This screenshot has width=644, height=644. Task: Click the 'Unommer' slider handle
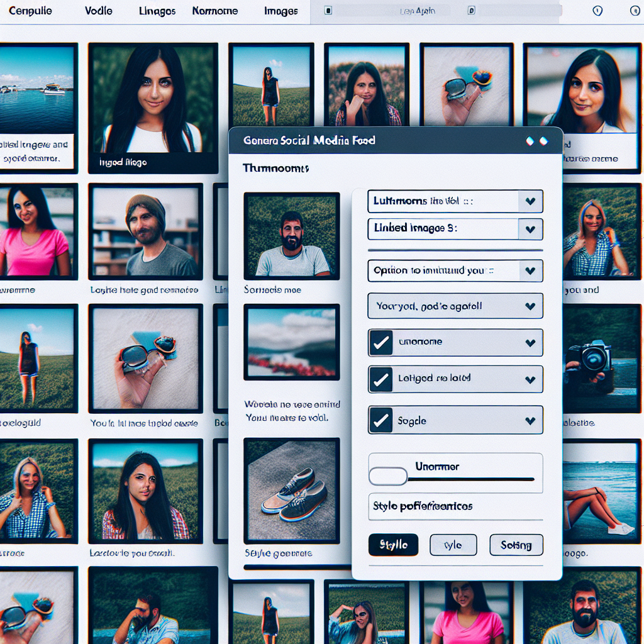tap(387, 477)
